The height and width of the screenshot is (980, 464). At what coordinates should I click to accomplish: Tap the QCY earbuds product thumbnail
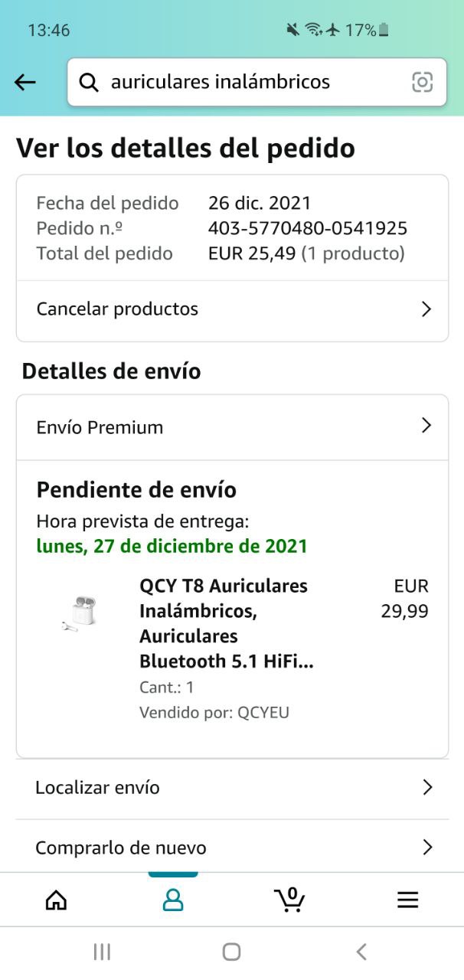80,612
